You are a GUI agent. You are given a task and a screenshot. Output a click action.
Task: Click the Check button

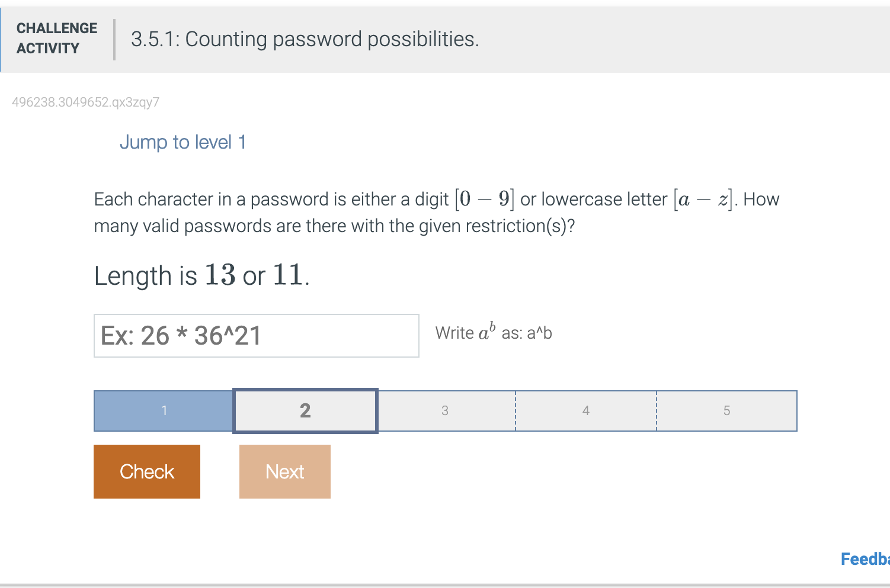(x=146, y=471)
